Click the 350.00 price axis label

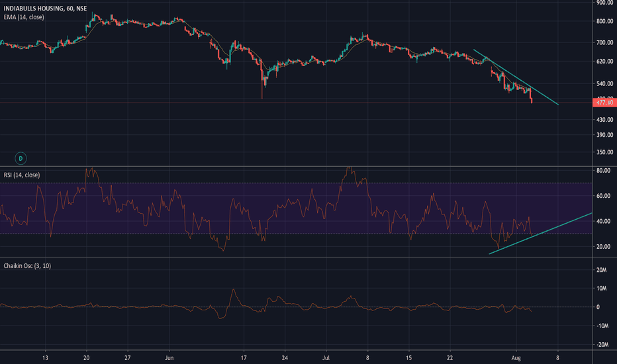pyautogui.click(x=605, y=152)
